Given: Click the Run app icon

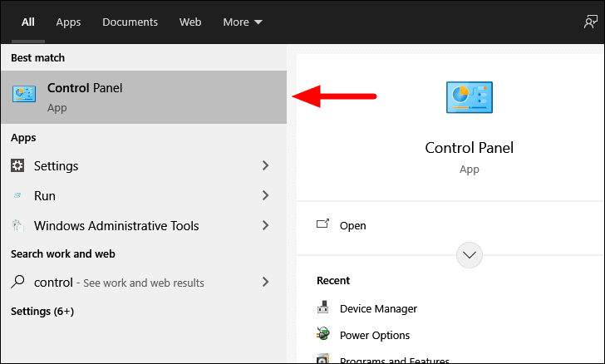Looking at the screenshot, I should pyautogui.click(x=17, y=195).
